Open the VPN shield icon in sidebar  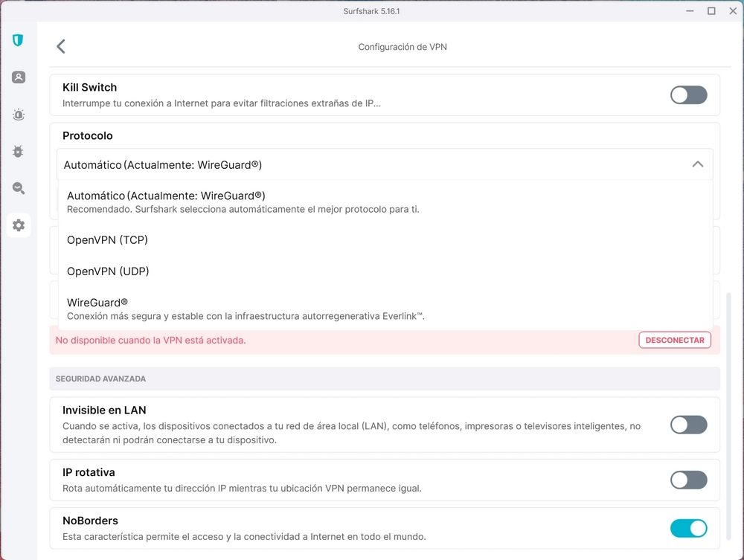pos(18,40)
